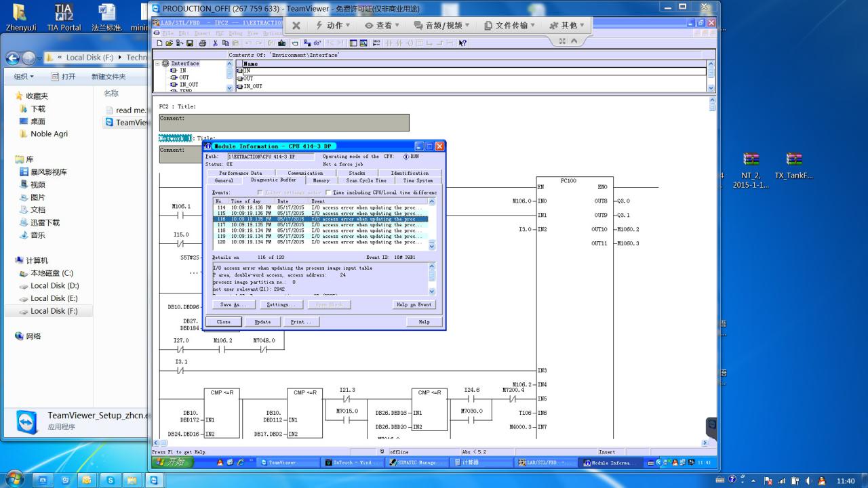Switch to the General tab
Screen dimensions: 868x488
pyautogui.click(x=224, y=181)
